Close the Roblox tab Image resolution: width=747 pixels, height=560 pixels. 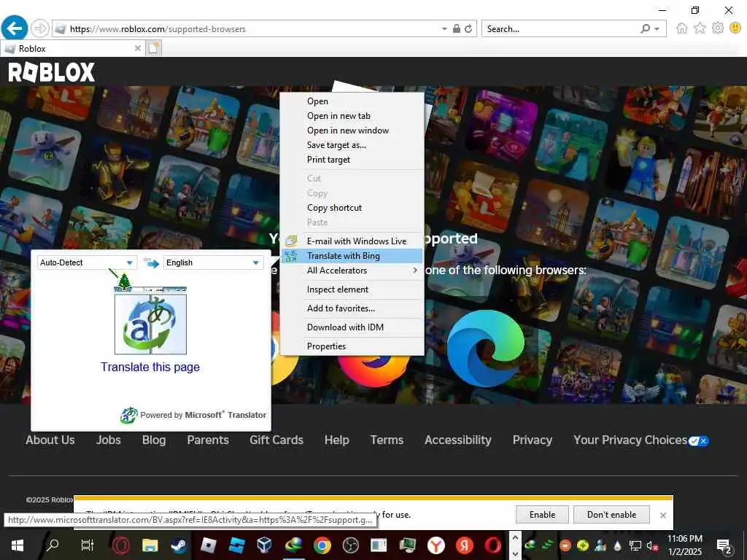coord(137,48)
